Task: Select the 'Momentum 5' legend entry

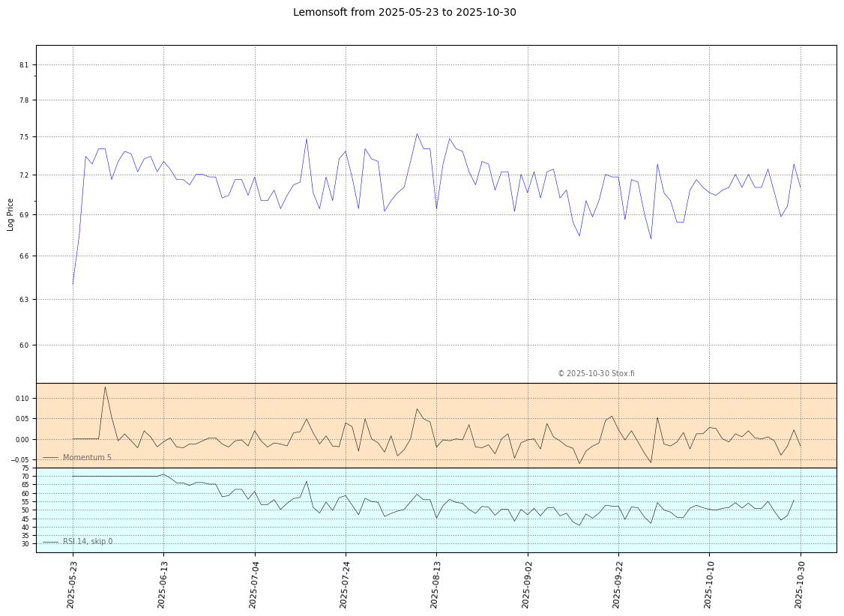Action: [86, 458]
